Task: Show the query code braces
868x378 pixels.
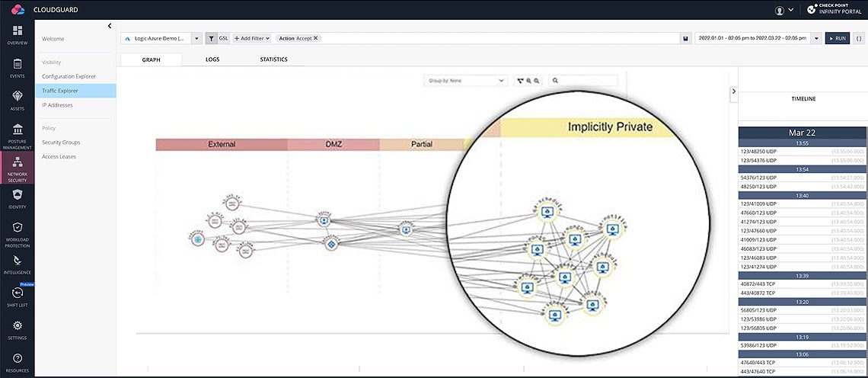Action: 859,38
